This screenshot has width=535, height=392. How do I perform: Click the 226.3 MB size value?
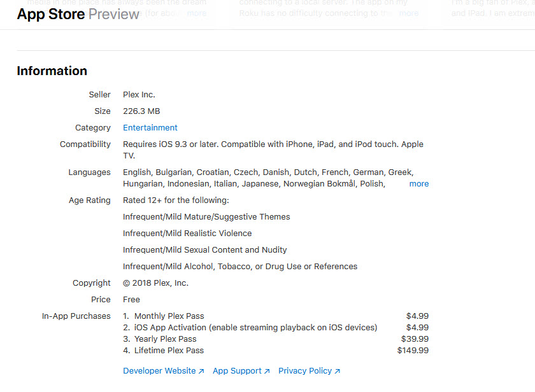141,111
